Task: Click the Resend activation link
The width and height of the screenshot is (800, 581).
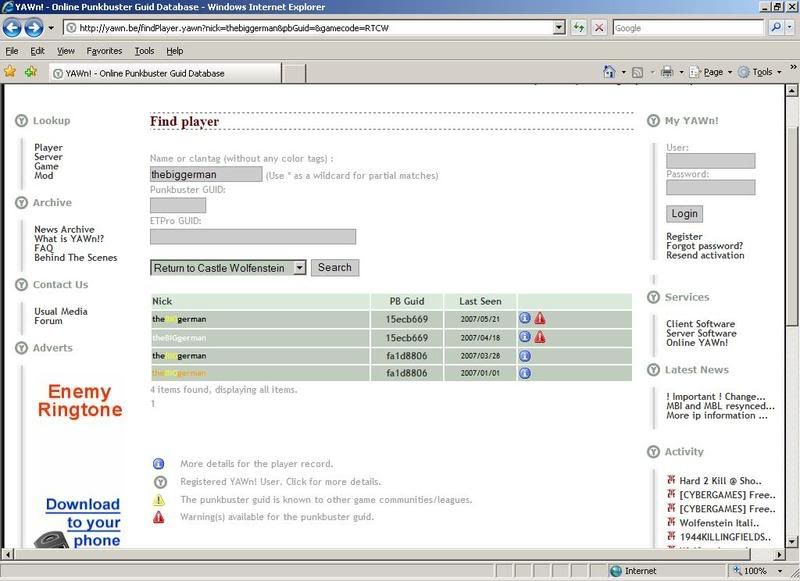Action: point(705,255)
